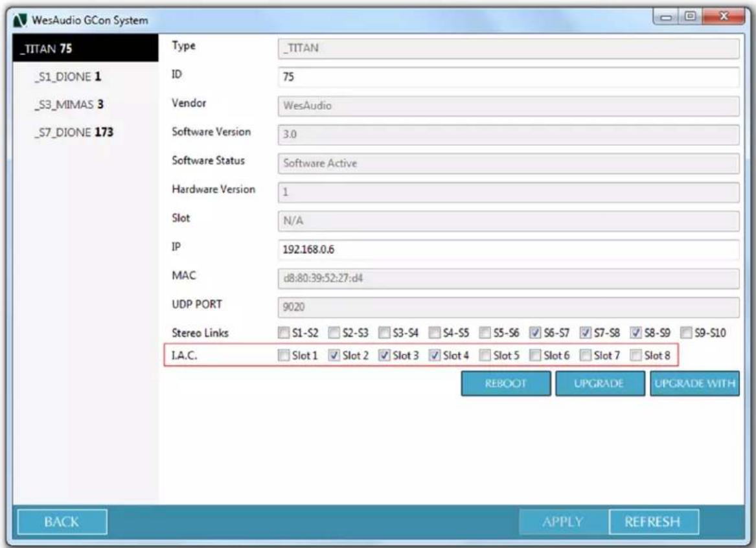This screenshot has width=756, height=548.
Task: Enable the S9-S10 stereo link checkbox
Action: point(686,332)
